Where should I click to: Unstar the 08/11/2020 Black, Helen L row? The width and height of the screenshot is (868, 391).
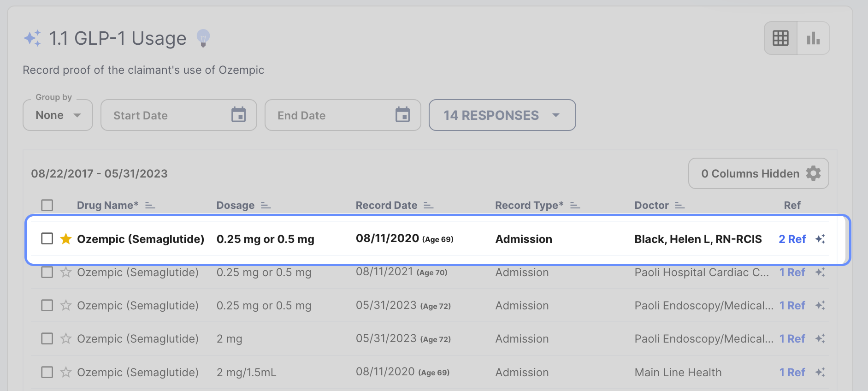pyautogui.click(x=66, y=239)
